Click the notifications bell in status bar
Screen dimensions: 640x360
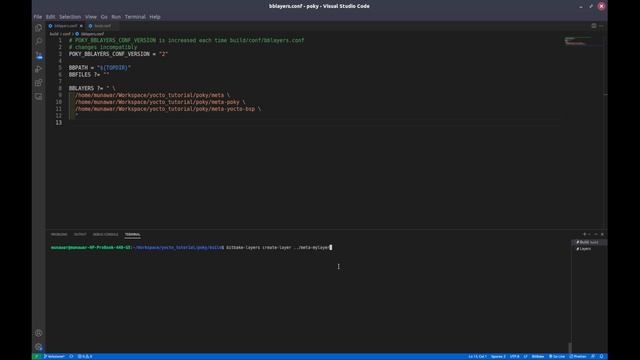coord(601,356)
